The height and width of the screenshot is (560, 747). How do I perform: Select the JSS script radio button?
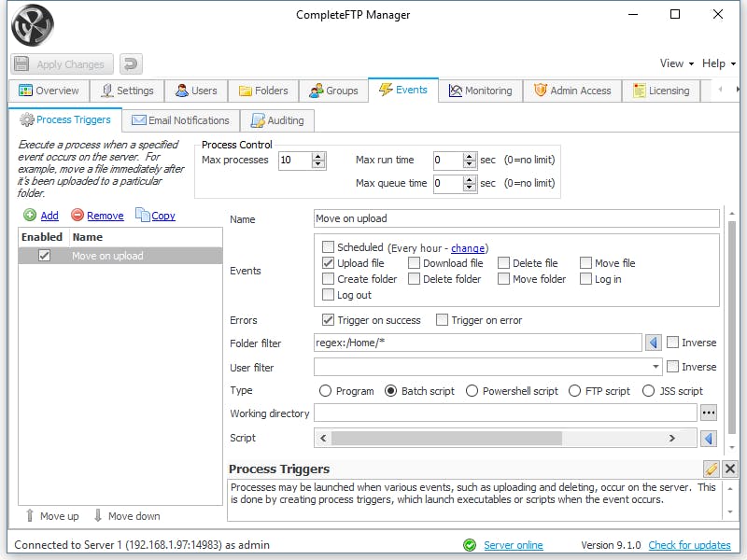[x=648, y=391]
